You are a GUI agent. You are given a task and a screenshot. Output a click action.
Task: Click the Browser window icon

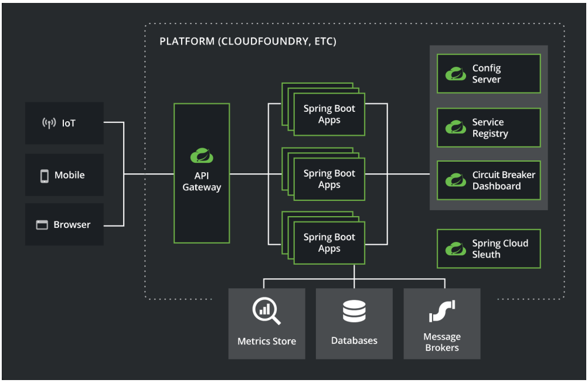coord(42,225)
